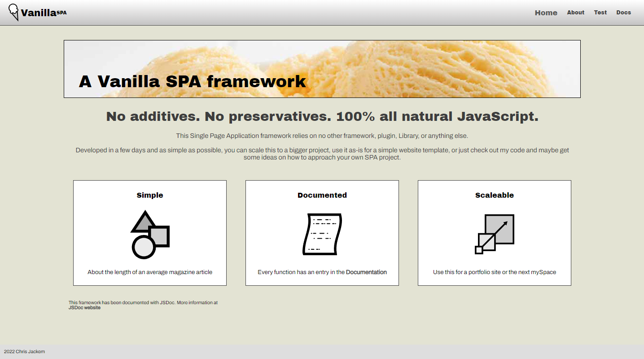644x359 pixels.
Task: Click the A Vanilla SPA framework heading
Action: (192, 81)
